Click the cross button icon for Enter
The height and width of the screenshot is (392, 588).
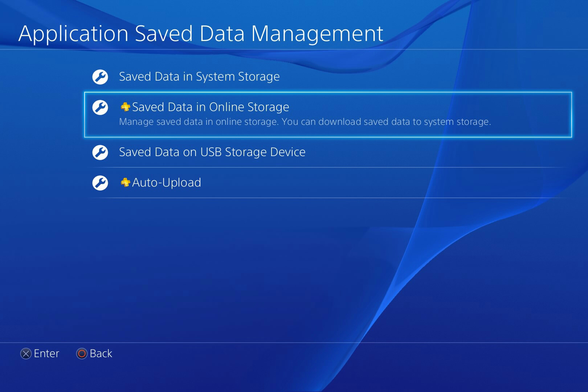[26, 354]
